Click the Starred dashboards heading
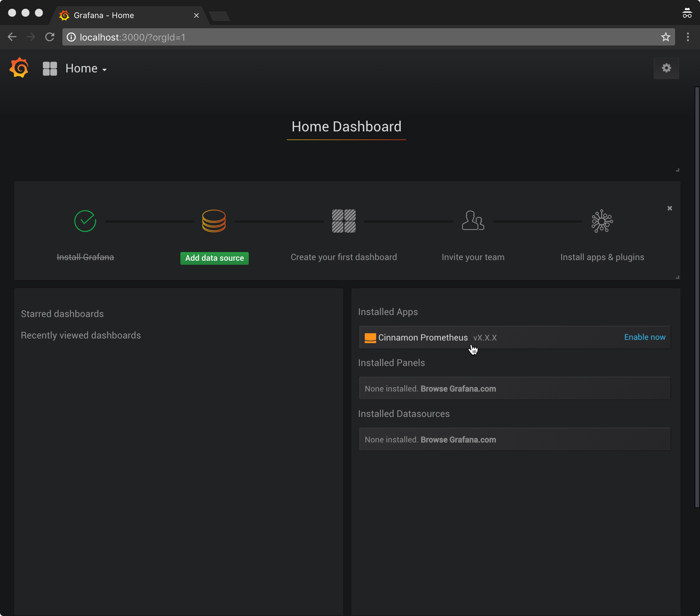The width and height of the screenshot is (700, 616). tap(62, 314)
